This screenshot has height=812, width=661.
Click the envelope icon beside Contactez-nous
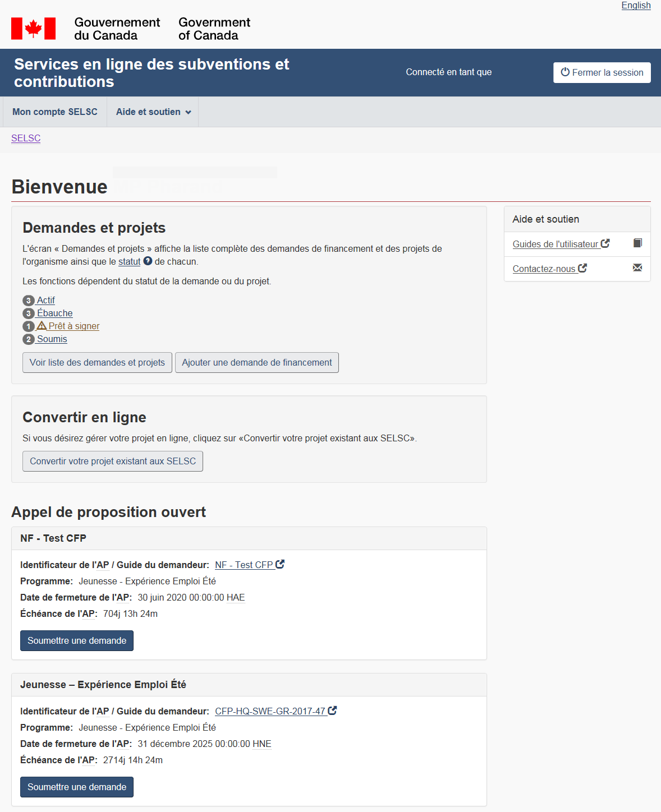(637, 267)
